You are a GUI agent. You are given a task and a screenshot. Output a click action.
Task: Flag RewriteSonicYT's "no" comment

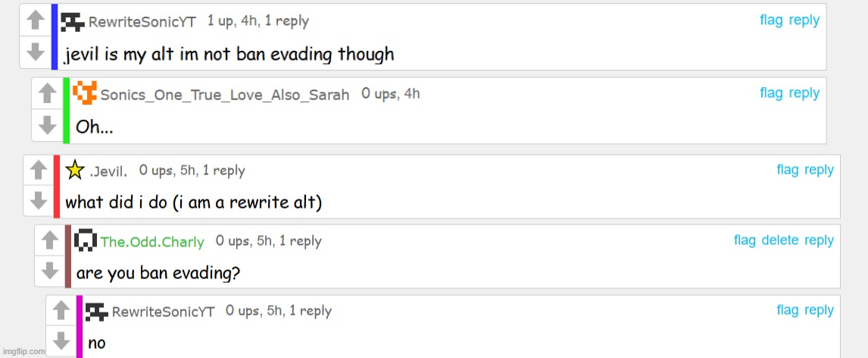tap(788, 310)
